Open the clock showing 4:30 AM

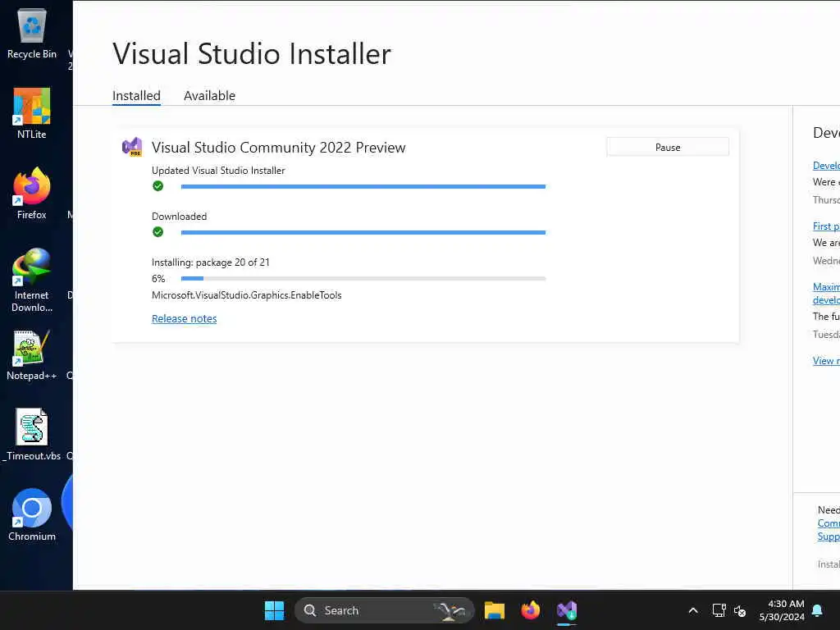(782, 610)
